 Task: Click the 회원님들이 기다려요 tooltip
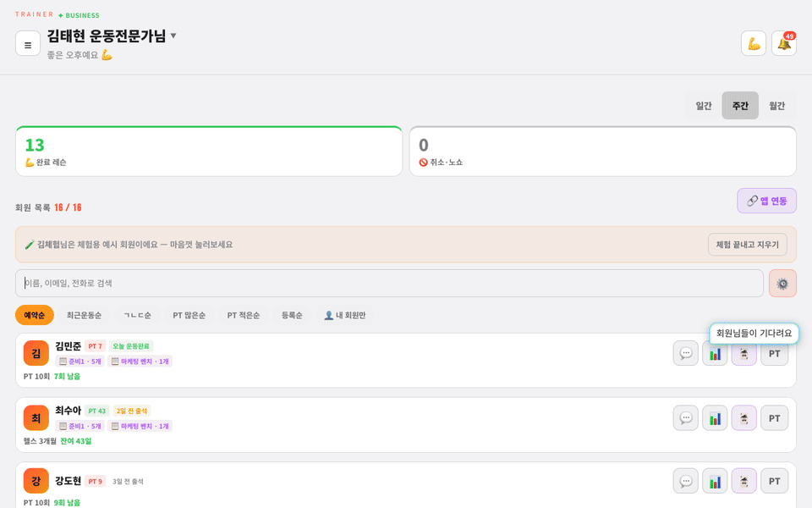coord(754,334)
